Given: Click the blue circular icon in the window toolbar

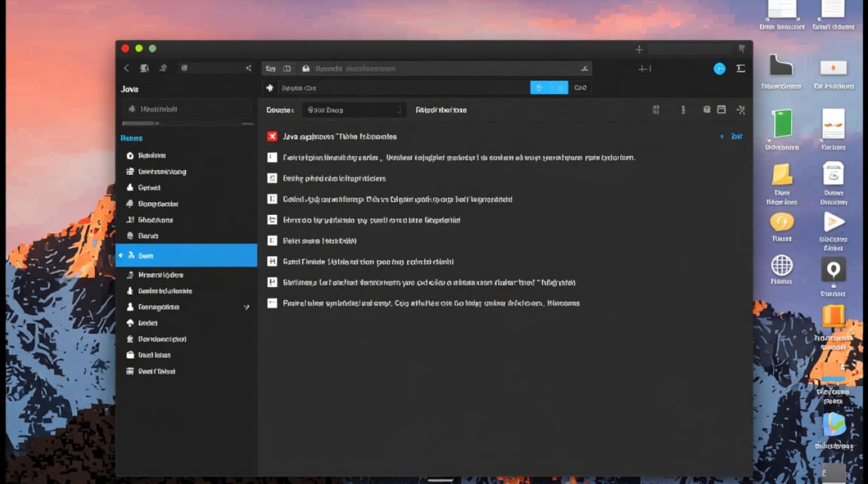Looking at the screenshot, I should [719, 69].
